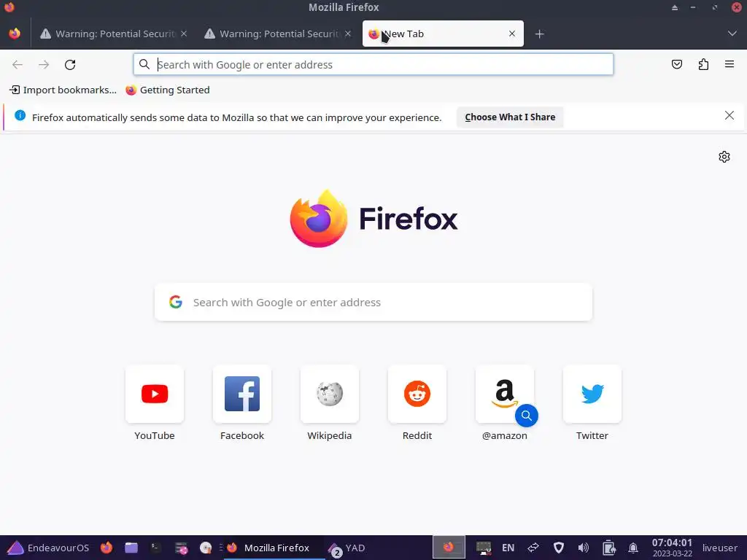The image size is (747, 560).
Task: Reload the current page
Action: point(70,65)
